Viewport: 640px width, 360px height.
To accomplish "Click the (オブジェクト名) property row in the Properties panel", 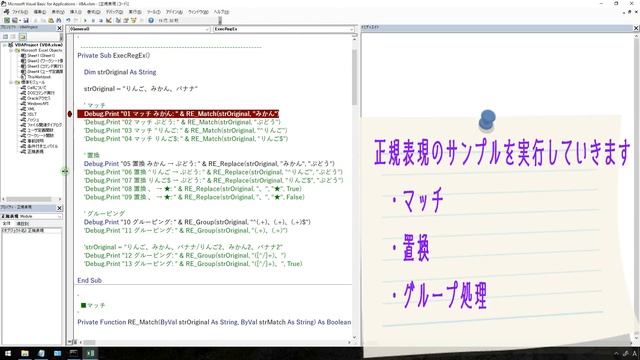I will [x=31, y=231].
